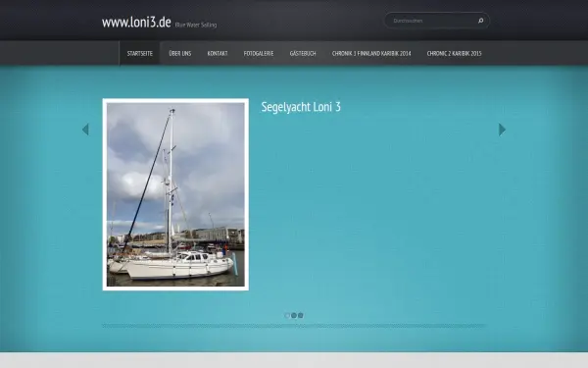
Task: Go to previous slide arrow
Action: (x=85, y=130)
